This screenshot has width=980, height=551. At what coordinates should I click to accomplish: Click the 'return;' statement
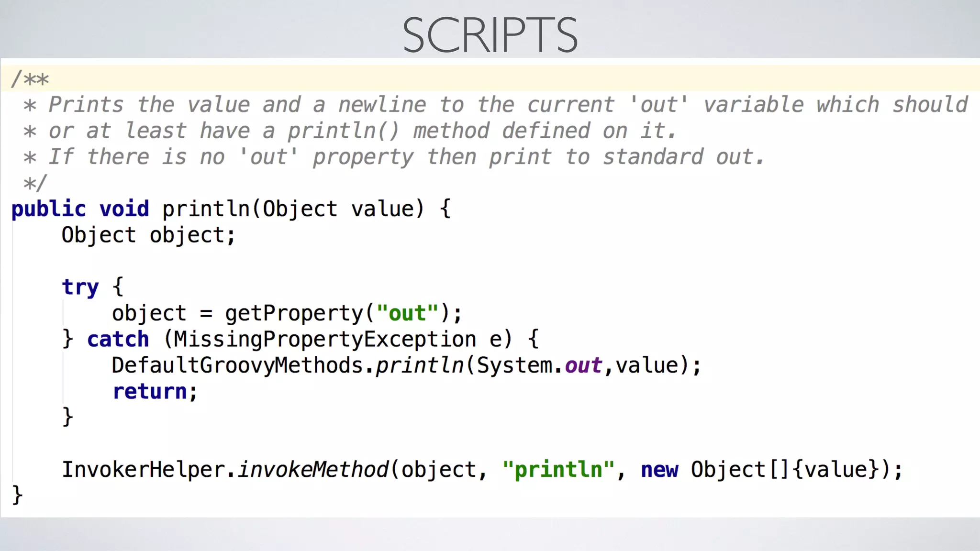(x=155, y=392)
